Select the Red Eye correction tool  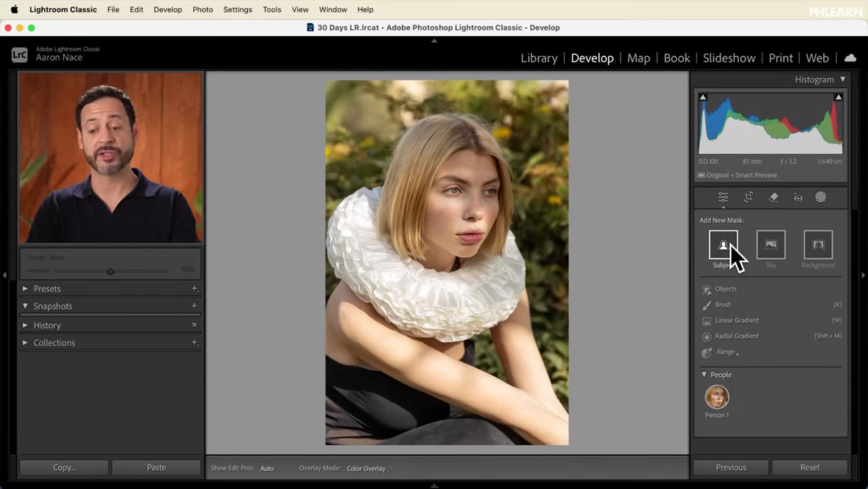[798, 197]
